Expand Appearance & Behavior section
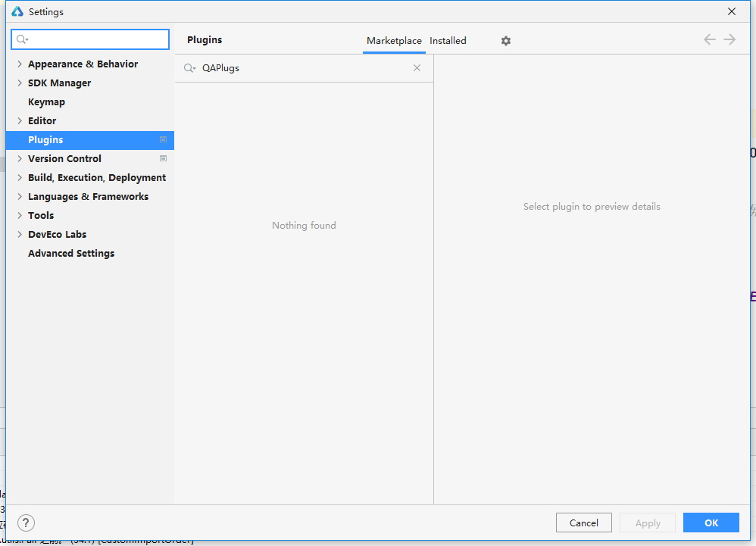This screenshot has height=546, width=756. 20,64
